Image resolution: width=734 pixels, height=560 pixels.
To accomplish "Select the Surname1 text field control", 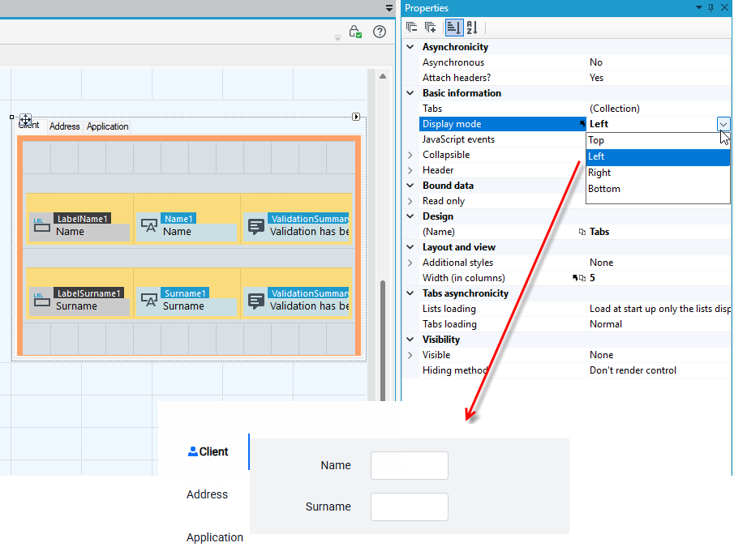I will click(187, 301).
